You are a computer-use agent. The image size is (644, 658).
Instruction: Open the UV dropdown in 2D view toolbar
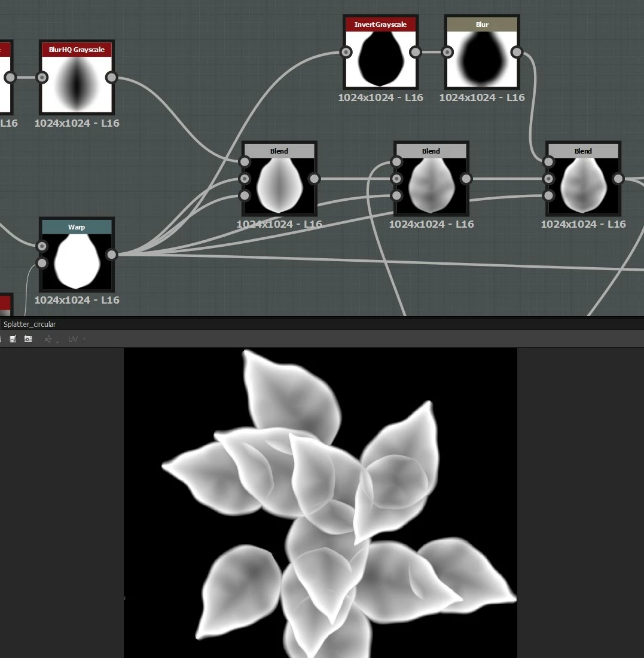pyautogui.click(x=77, y=339)
